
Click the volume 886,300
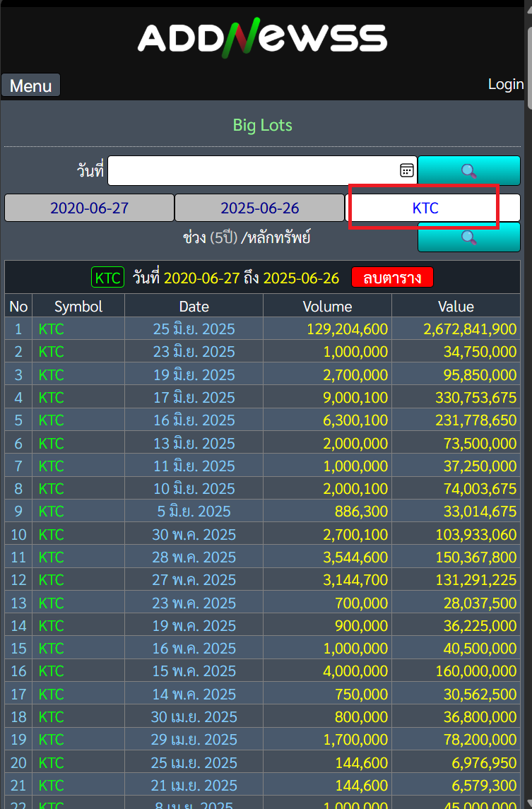[x=361, y=512]
